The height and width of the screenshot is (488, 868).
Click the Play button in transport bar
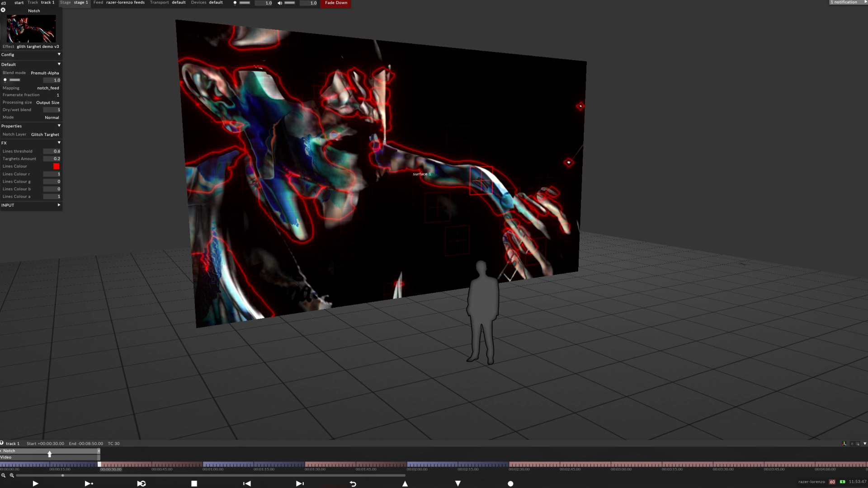click(35, 483)
